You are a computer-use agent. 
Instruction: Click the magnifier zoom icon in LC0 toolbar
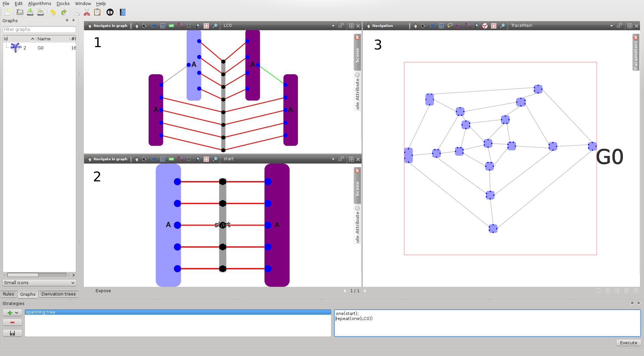pyautogui.click(x=215, y=26)
